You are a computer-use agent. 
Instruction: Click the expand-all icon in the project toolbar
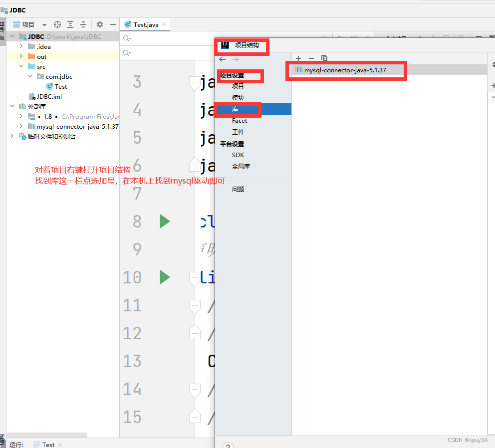70,24
